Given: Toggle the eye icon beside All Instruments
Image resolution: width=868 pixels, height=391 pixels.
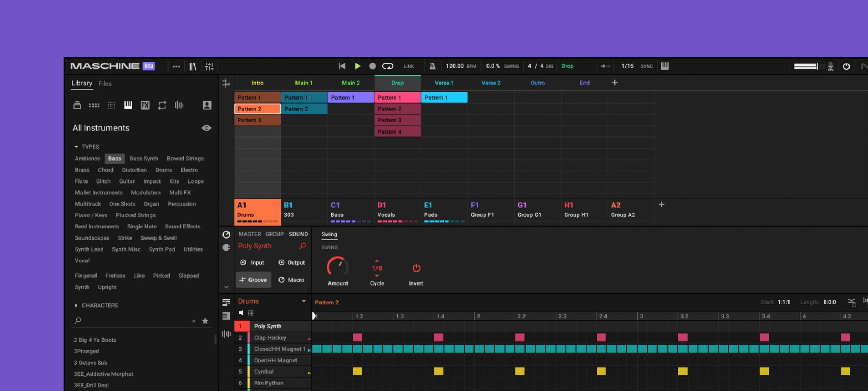Looking at the screenshot, I should tap(207, 128).
